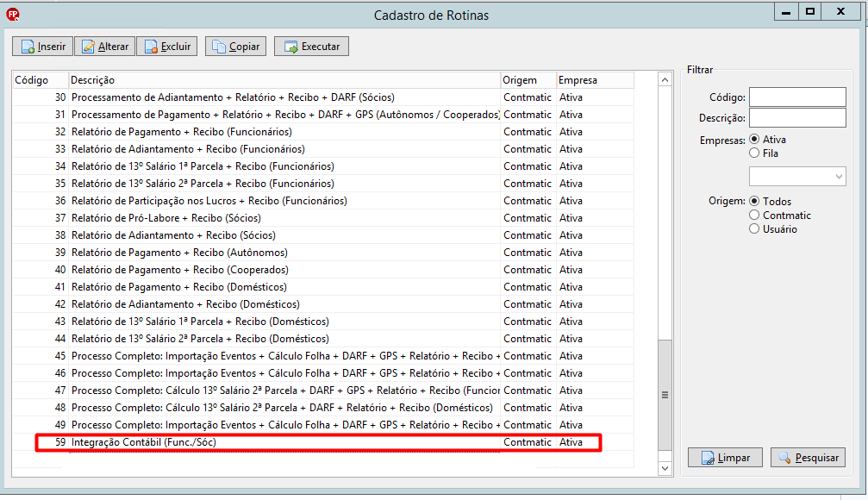Open the Empresas combo box
Viewport: 868px width, 500px height.
pos(797,177)
